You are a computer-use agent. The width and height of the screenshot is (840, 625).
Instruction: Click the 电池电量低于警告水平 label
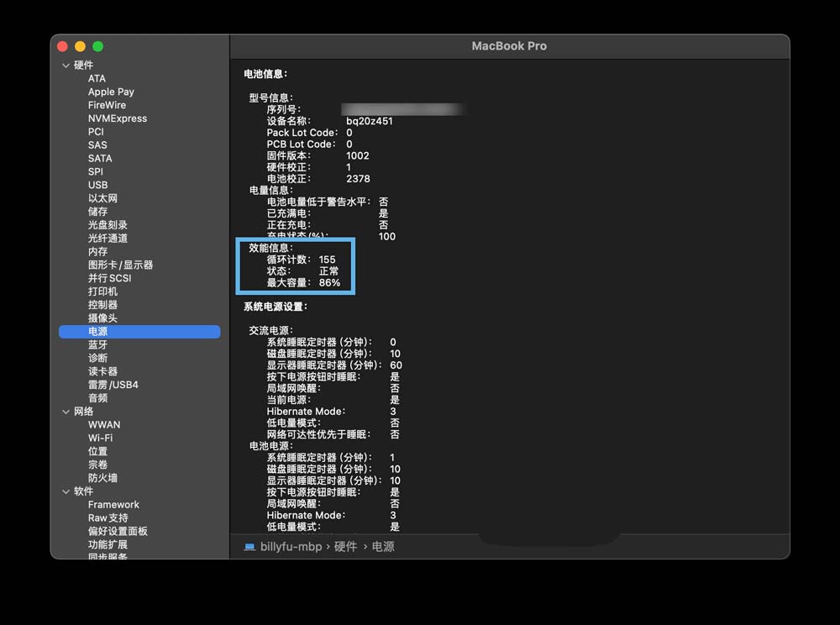tap(319, 202)
